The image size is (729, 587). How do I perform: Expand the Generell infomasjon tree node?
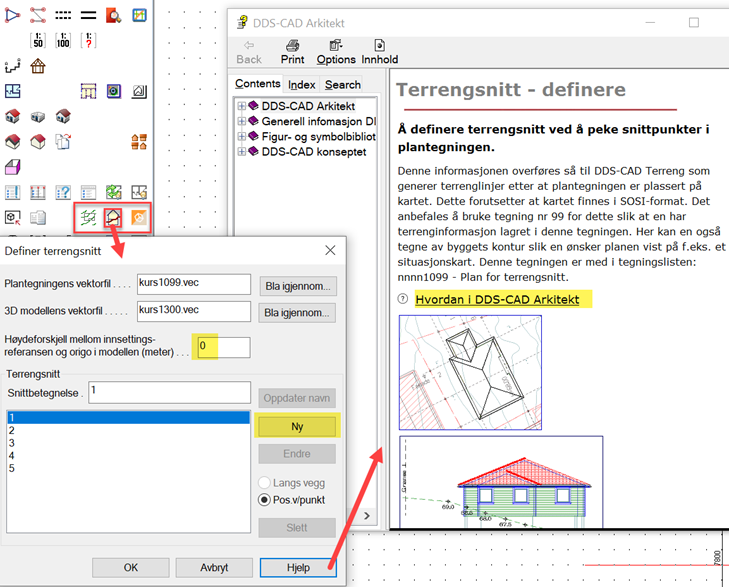242,121
